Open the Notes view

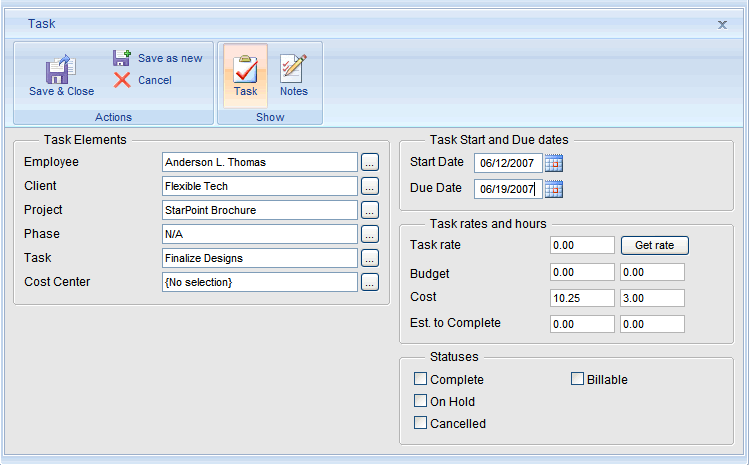tap(293, 76)
